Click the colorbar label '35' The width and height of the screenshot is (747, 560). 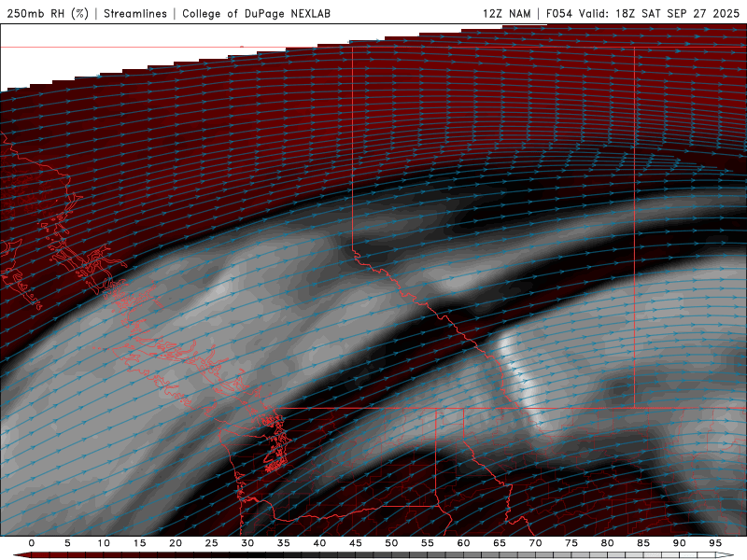click(x=283, y=543)
